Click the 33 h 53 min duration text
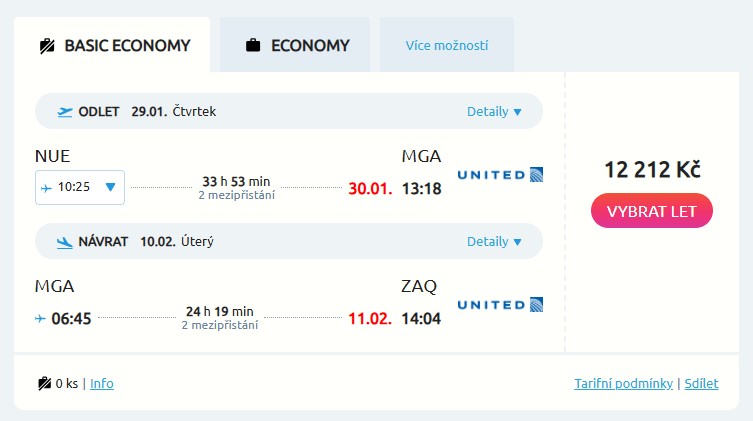This screenshot has width=753, height=421. point(236,181)
